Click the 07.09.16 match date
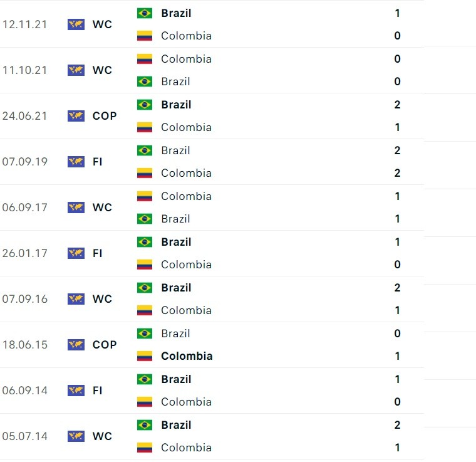Viewport: 476px width, 462px height. tap(24, 299)
